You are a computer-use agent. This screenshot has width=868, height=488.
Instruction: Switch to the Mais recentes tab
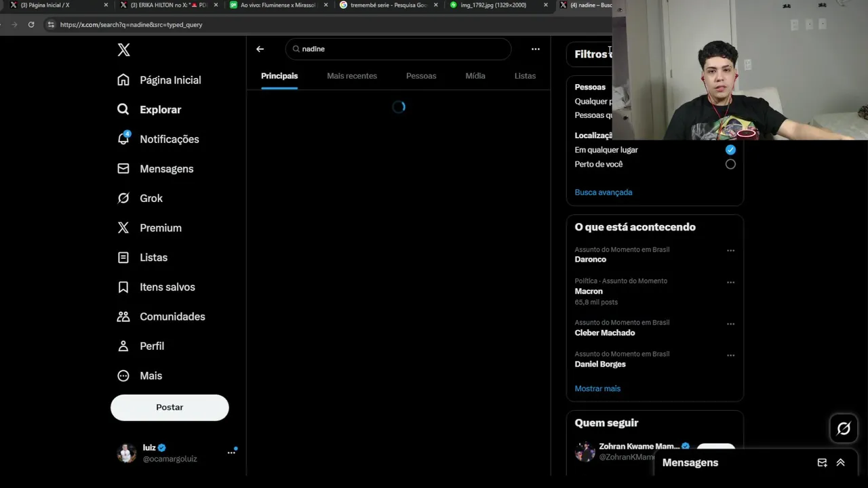coord(352,76)
